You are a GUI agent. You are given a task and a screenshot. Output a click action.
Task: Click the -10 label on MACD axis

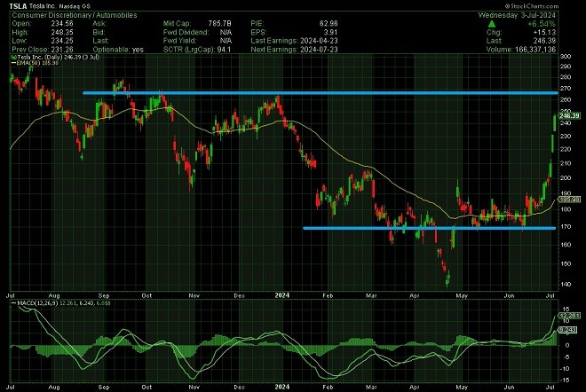point(566,369)
